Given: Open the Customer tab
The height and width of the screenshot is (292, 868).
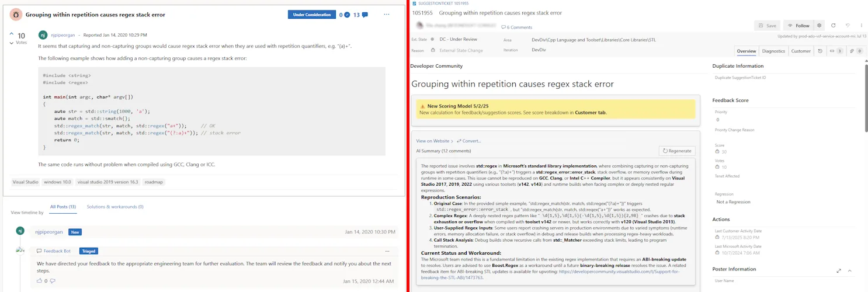Looking at the screenshot, I should click(x=800, y=51).
